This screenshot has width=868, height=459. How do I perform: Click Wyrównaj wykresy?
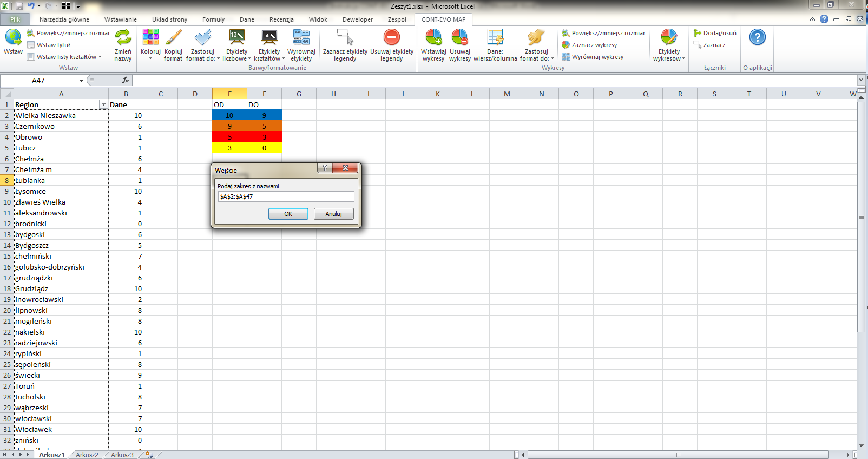593,57
